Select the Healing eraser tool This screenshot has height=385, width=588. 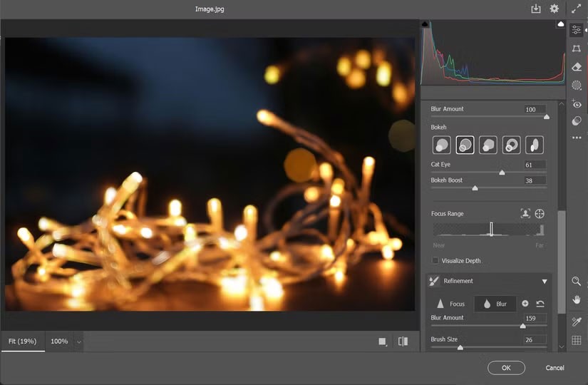pos(577,66)
